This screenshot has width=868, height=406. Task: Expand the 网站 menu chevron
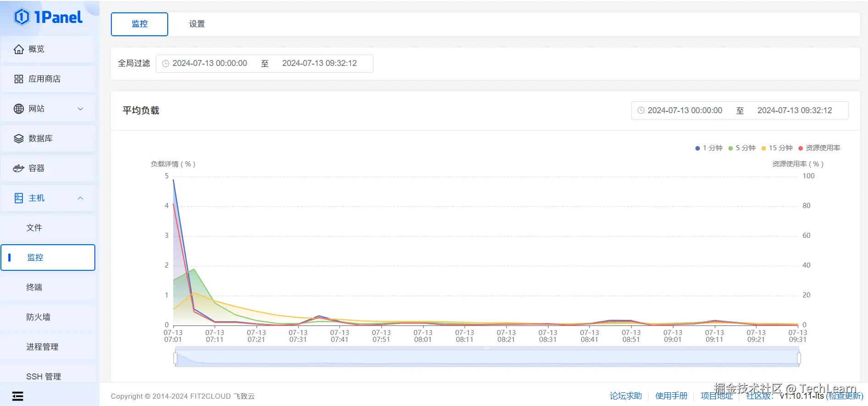[x=80, y=109]
